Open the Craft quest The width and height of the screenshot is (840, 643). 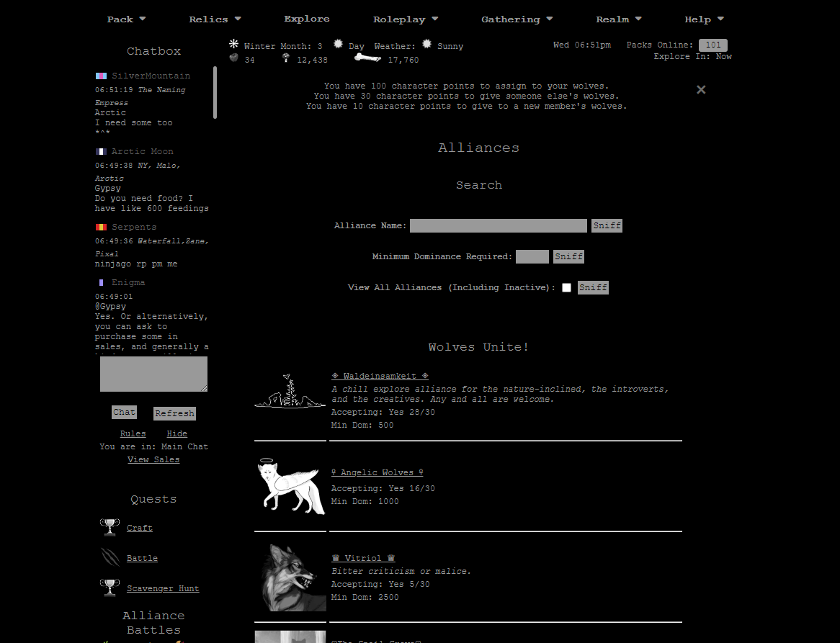140,528
